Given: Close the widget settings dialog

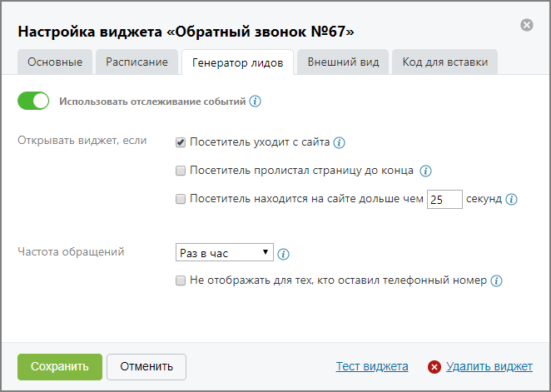Looking at the screenshot, I should tap(527, 25).
